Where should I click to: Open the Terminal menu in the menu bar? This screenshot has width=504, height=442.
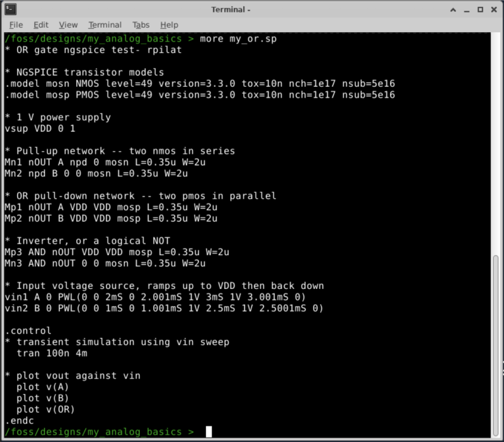[x=105, y=25]
